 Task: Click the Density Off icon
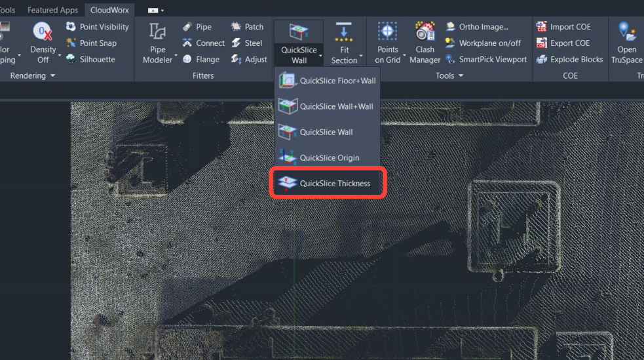tap(43, 32)
